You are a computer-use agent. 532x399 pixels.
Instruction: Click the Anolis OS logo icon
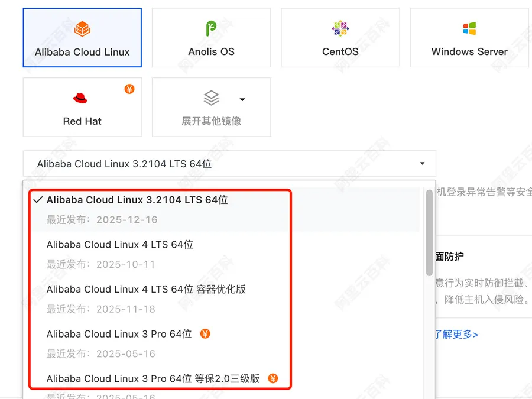(211, 27)
